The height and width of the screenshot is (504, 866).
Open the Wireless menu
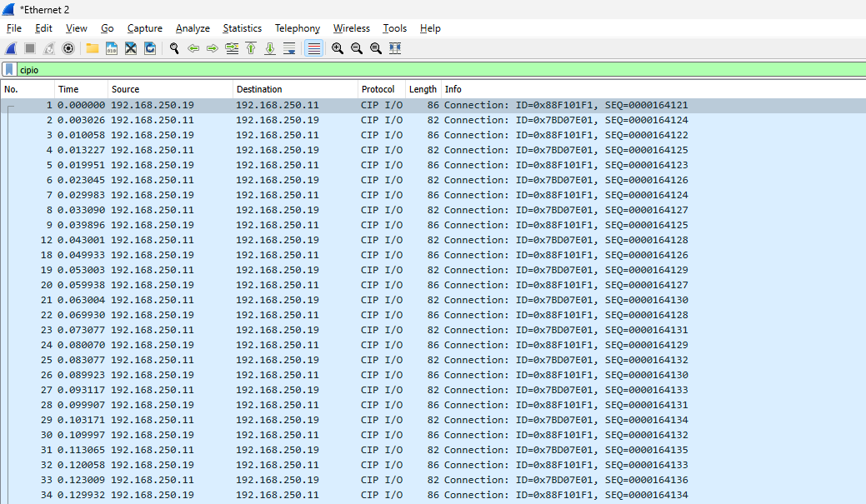point(351,28)
